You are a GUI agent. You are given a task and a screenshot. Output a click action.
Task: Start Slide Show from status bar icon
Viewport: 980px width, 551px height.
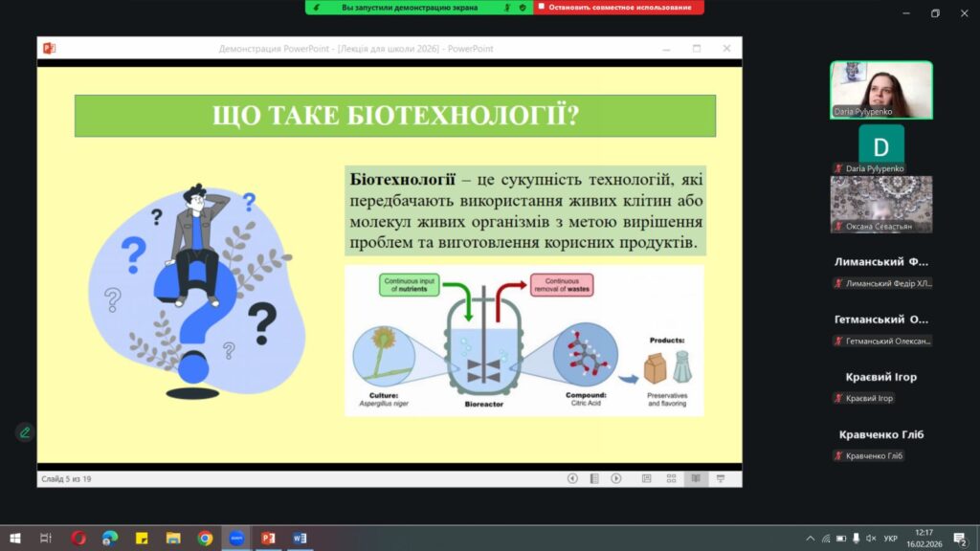(720, 478)
